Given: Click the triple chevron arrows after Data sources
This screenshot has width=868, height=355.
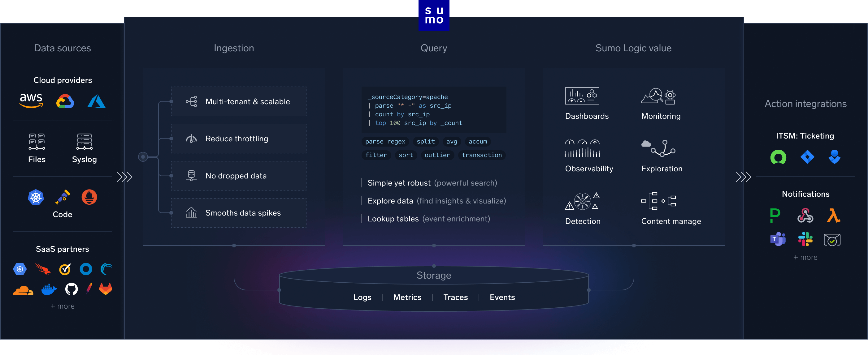Looking at the screenshot, I should click(x=124, y=177).
